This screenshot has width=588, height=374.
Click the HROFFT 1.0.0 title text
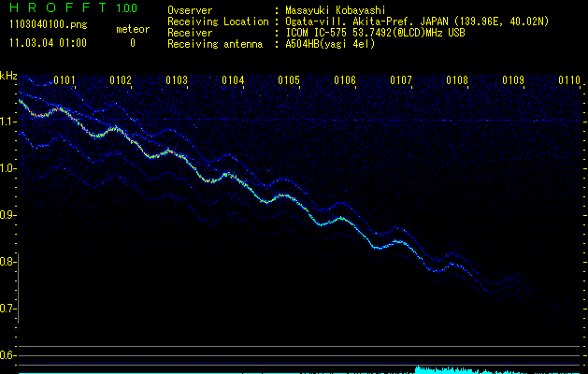tap(74, 7)
